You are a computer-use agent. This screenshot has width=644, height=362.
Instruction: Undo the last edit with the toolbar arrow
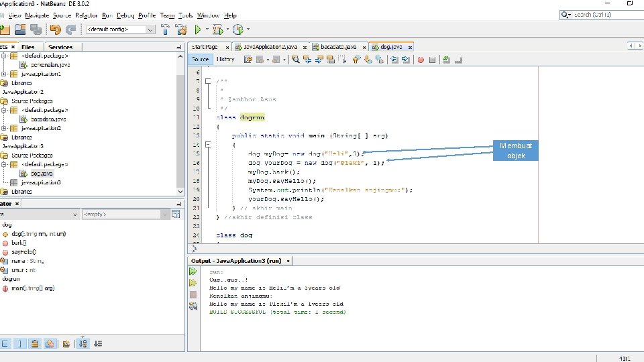(56, 29)
